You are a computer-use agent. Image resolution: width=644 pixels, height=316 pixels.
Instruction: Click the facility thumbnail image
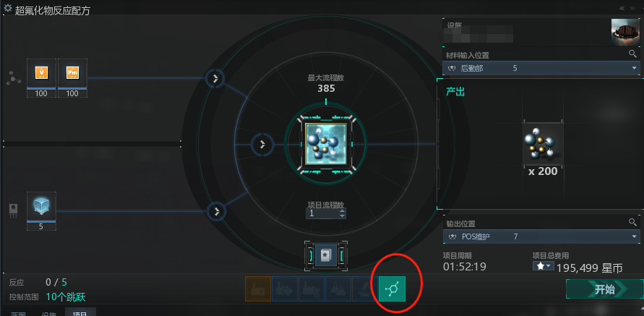pos(625,32)
